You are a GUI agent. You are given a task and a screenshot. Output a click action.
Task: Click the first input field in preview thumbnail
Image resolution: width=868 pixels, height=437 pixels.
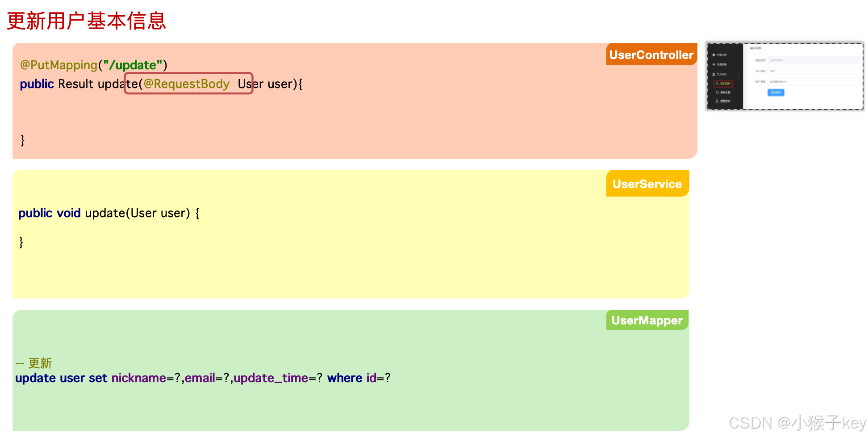(814, 60)
